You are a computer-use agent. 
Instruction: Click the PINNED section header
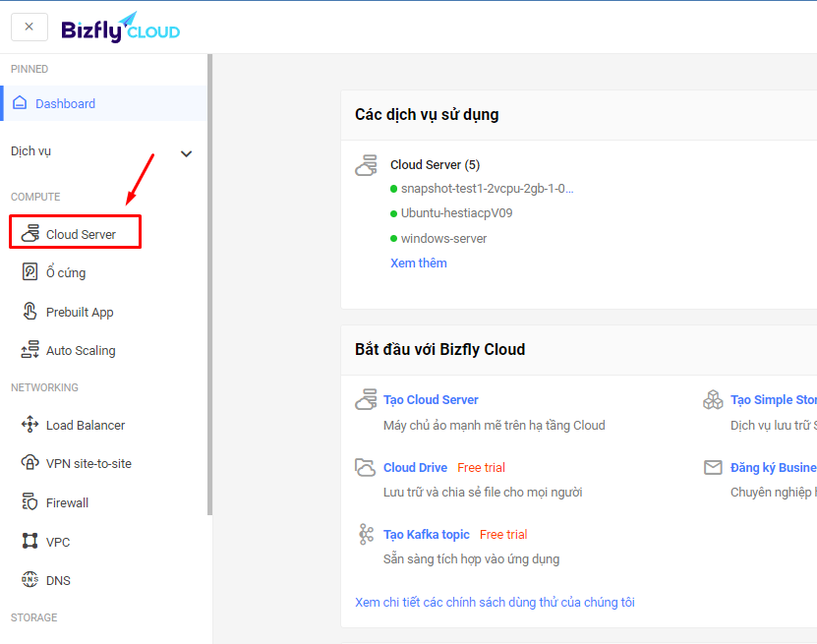(x=29, y=69)
